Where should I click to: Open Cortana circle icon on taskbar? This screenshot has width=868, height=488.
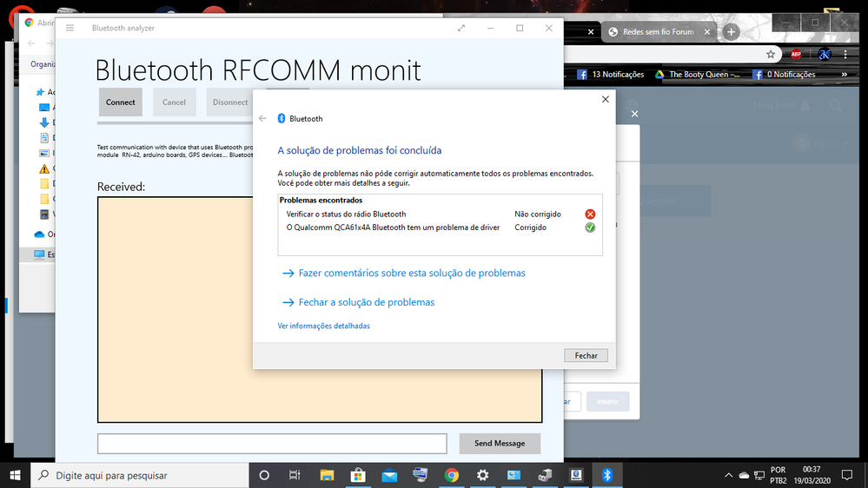264,475
